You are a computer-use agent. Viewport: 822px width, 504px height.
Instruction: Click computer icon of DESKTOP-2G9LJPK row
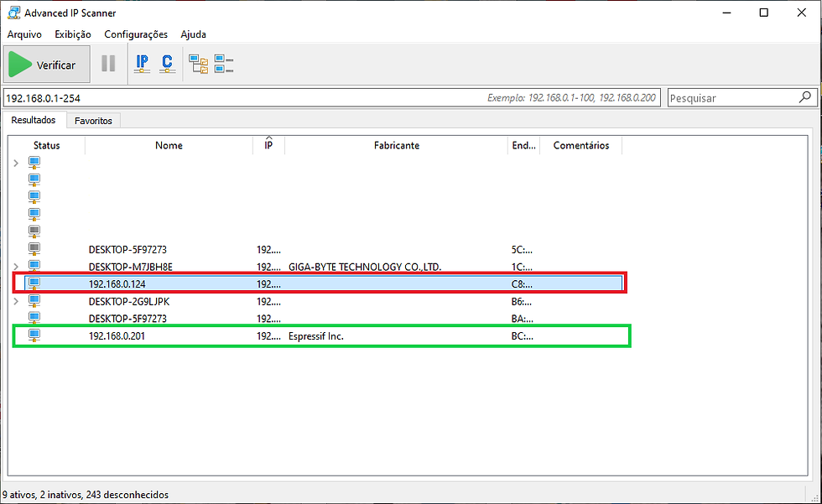[34, 301]
